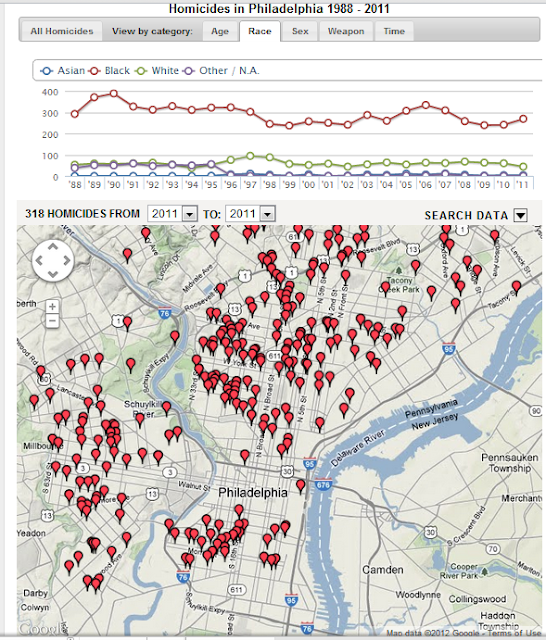This screenshot has height=640, width=546.
Task: Open the TO year dropdown
Action: tap(250, 213)
